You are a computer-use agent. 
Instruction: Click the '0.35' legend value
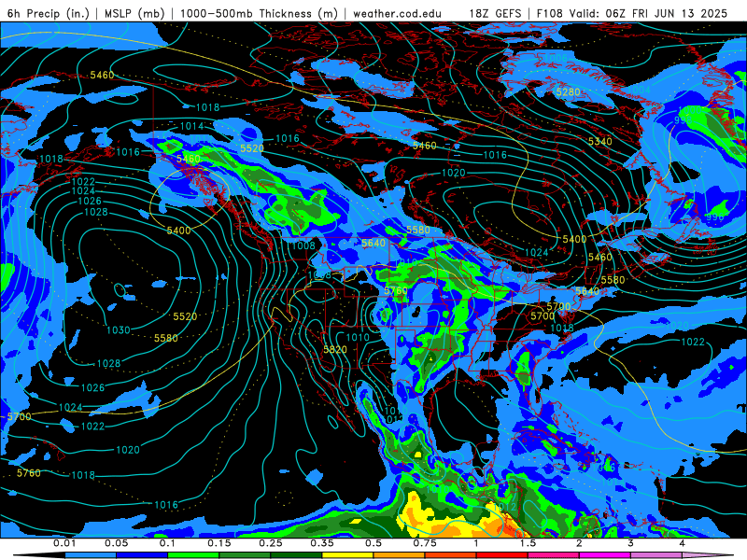click(322, 543)
